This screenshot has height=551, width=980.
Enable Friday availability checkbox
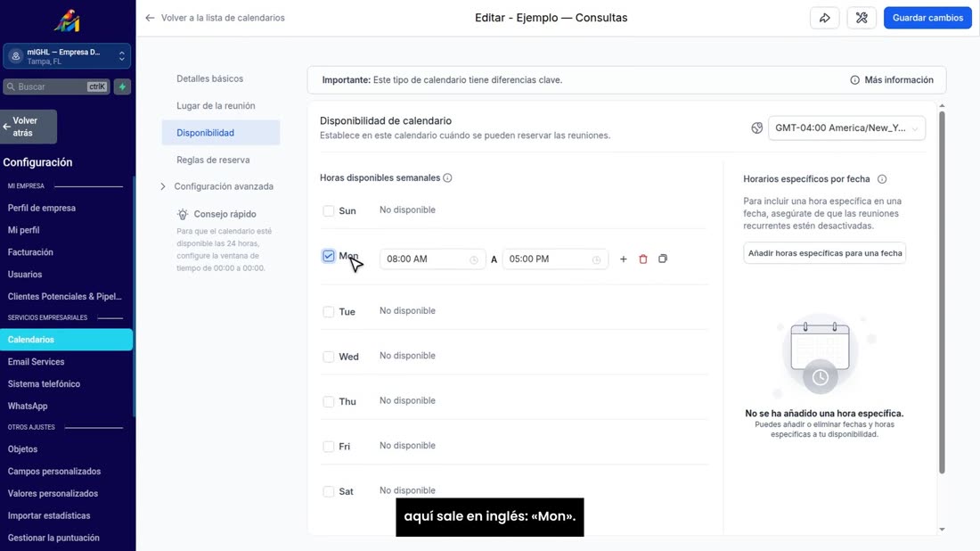click(x=328, y=447)
